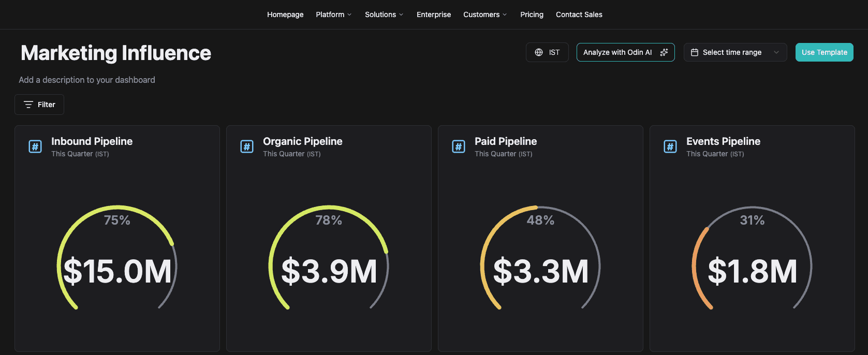Expand the Solutions dropdown
The image size is (868, 355).
click(384, 14)
